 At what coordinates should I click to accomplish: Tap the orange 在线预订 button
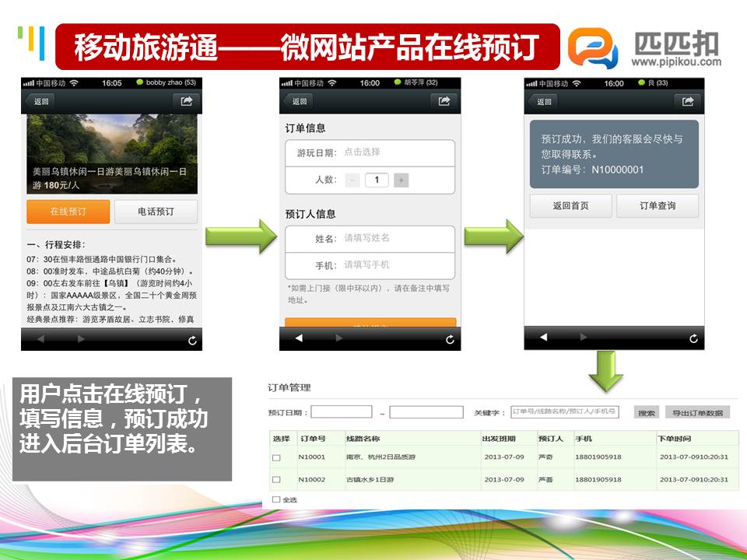(68, 212)
